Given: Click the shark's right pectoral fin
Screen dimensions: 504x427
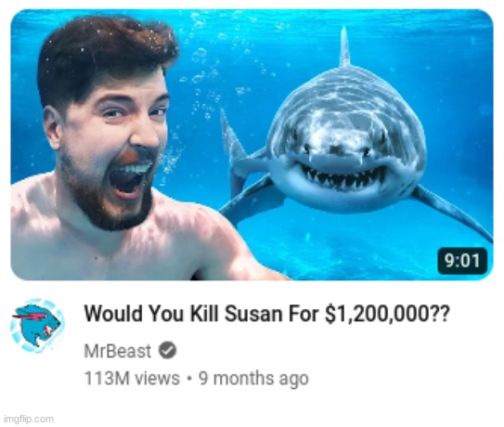Looking at the screenshot, I should [x=452, y=213].
